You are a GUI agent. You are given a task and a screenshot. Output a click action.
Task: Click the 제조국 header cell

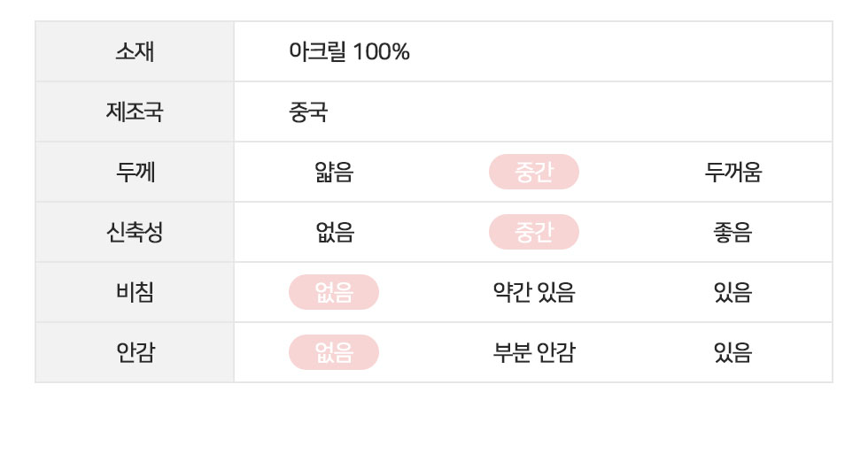[x=135, y=112]
